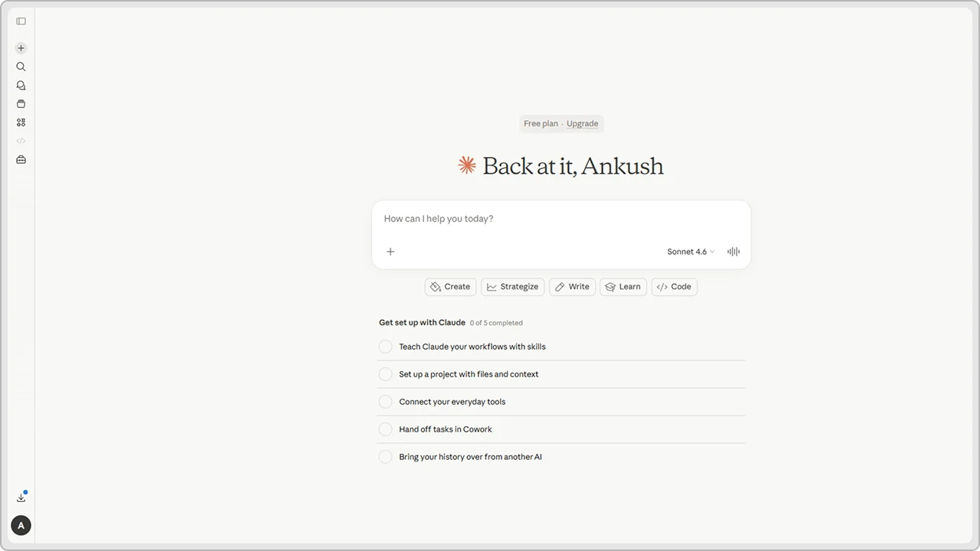Select the Create suggestion chip
Screen dimensions: 980x551
(x=450, y=287)
